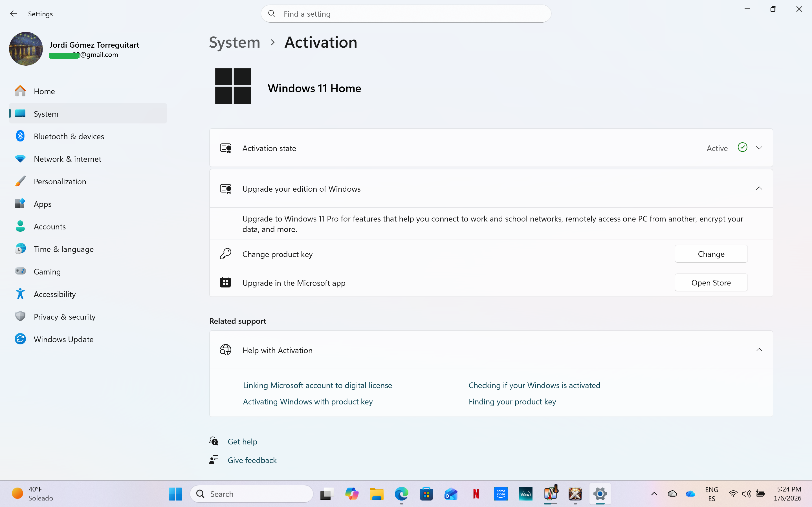Image resolution: width=812 pixels, height=507 pixels.
Task: Go to Home settings
Action: coord(88,91)
